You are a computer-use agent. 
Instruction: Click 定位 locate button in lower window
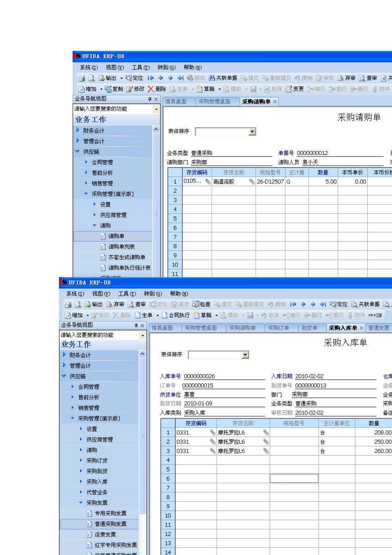[x=339, y=304]
